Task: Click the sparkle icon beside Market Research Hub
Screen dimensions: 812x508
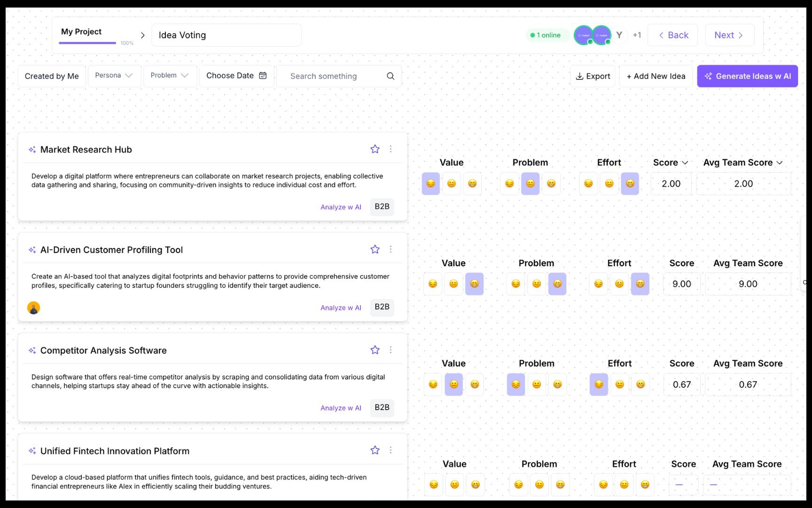Action: [x=32, y=150]
